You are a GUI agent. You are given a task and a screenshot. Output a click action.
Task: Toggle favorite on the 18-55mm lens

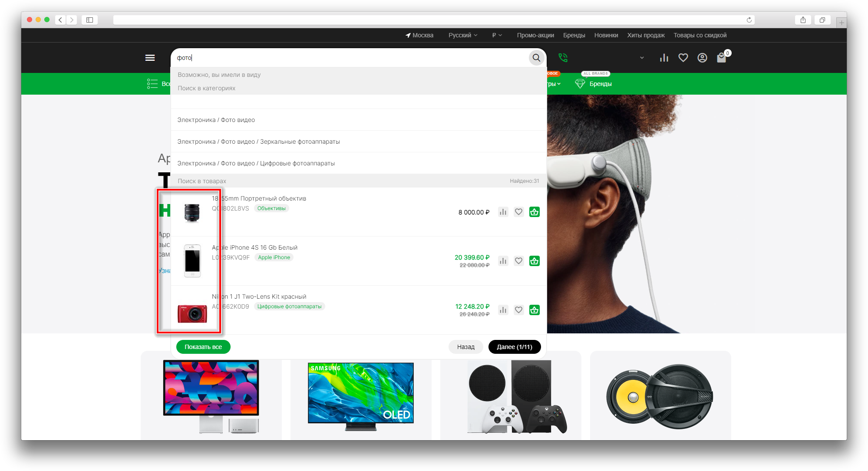point(518,212)
